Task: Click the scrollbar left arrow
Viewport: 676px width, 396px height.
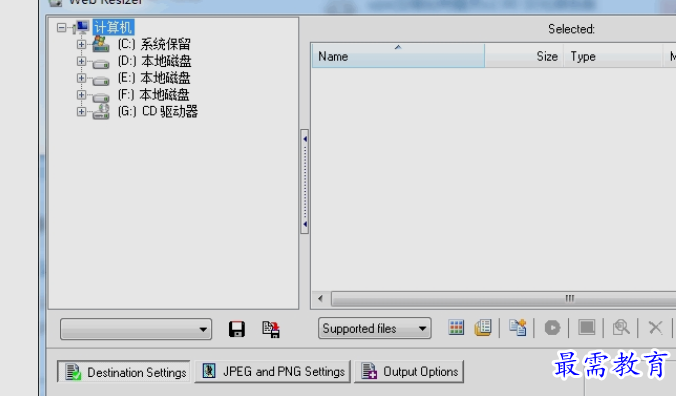Action: click(320, 299)
